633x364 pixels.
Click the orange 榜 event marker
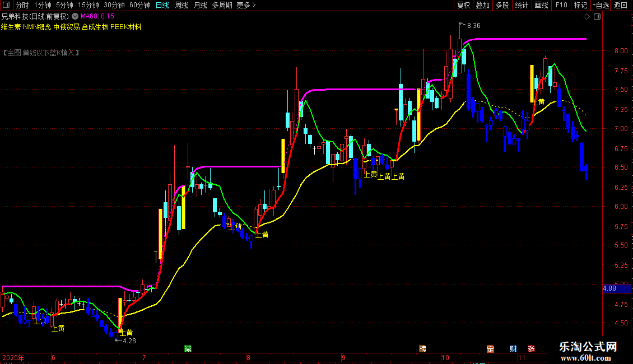[x=423, y=349]
